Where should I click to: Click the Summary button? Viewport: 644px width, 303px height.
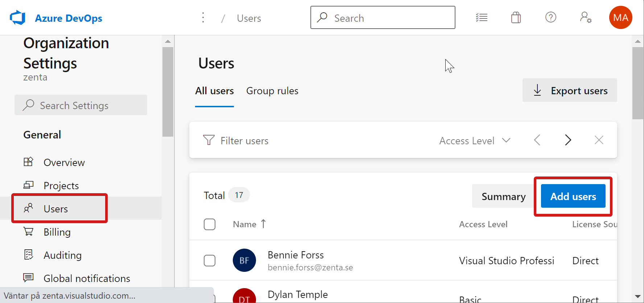[503, 196]
